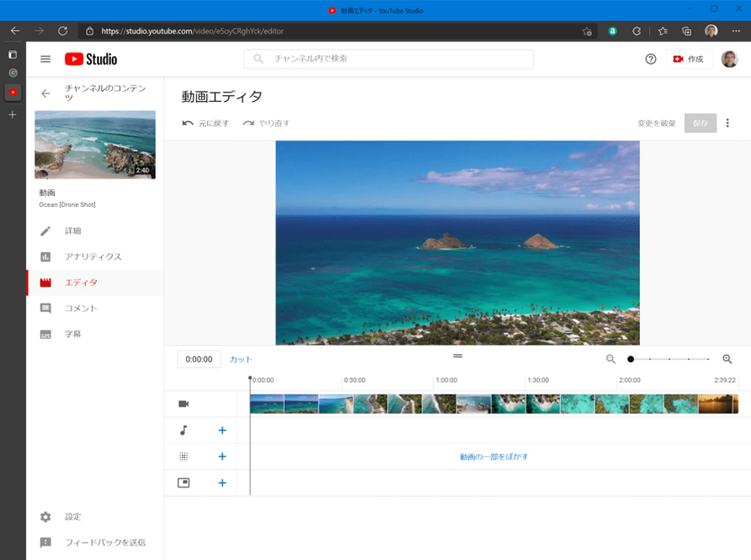Click the redo arrow icon

pos(249,124)
